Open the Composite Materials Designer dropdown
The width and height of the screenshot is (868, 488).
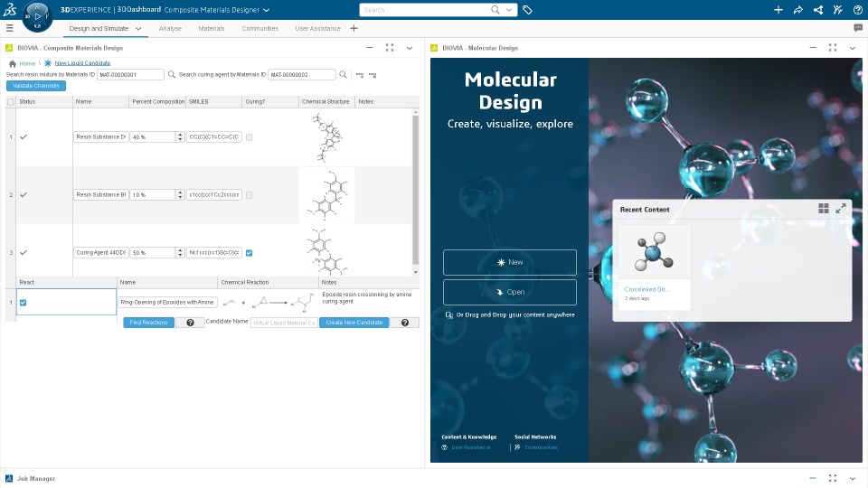pos(266,10)
